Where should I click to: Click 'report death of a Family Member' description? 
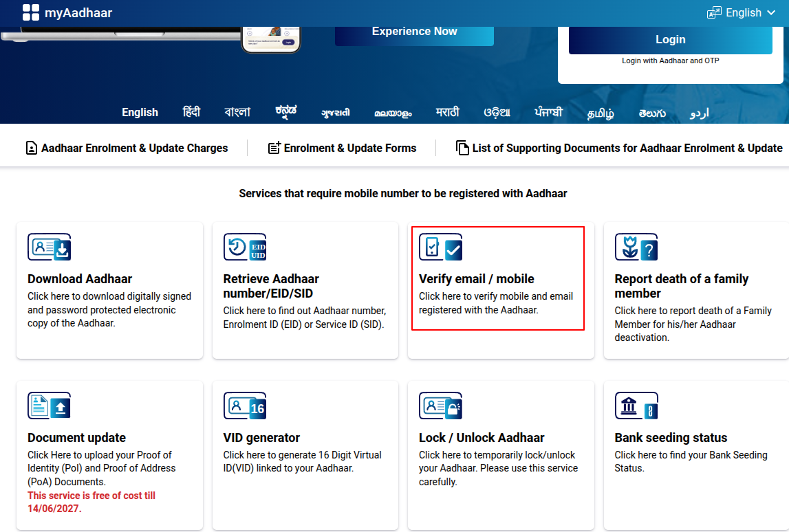pos(693,324)
